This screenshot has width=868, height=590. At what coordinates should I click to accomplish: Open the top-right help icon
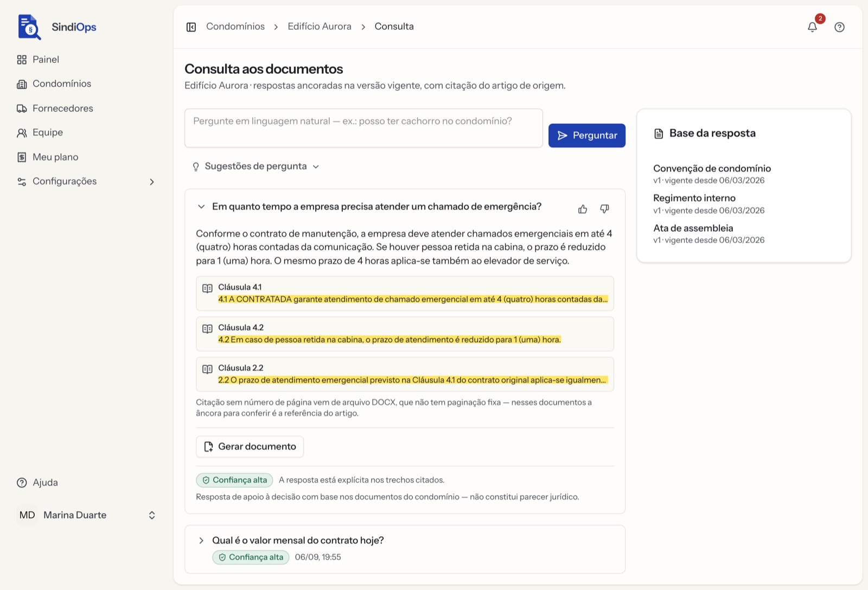pos(840,27)
